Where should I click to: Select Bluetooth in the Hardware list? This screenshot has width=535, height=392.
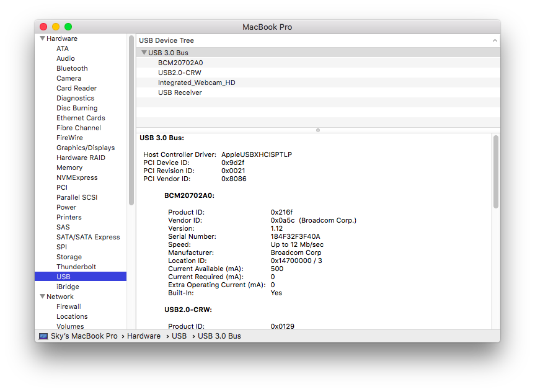click(72, 68)
